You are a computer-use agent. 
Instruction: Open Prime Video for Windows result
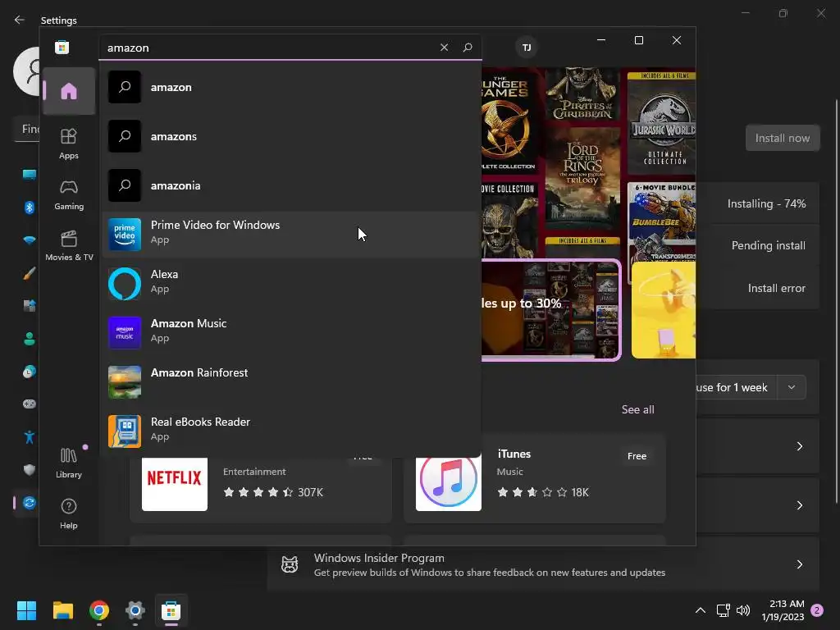click(291, 234)
